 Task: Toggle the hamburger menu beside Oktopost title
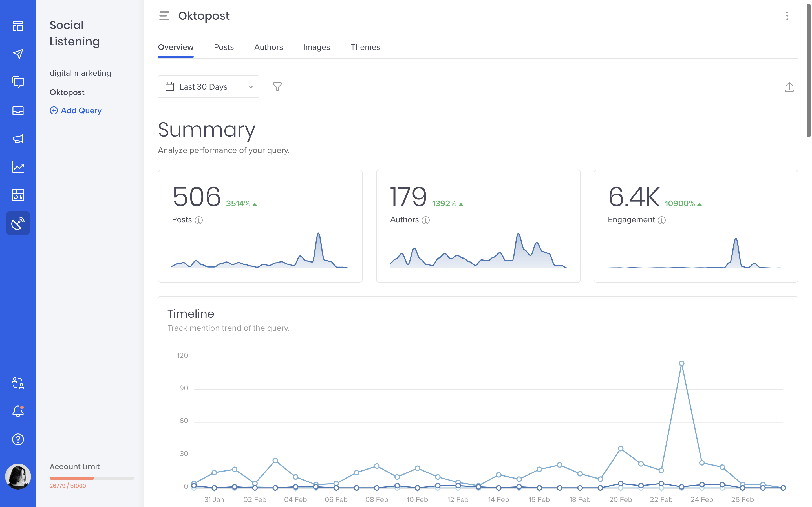(164, 16)
